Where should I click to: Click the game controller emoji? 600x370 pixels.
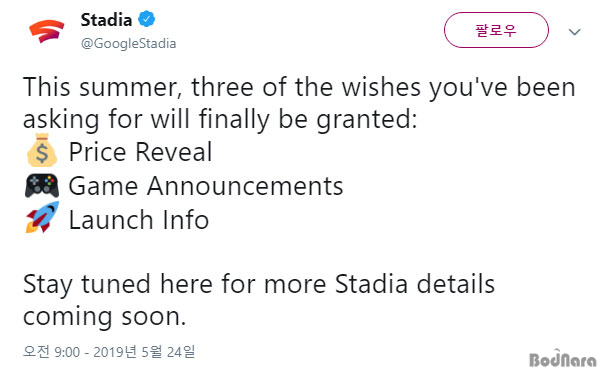[42, 186]
